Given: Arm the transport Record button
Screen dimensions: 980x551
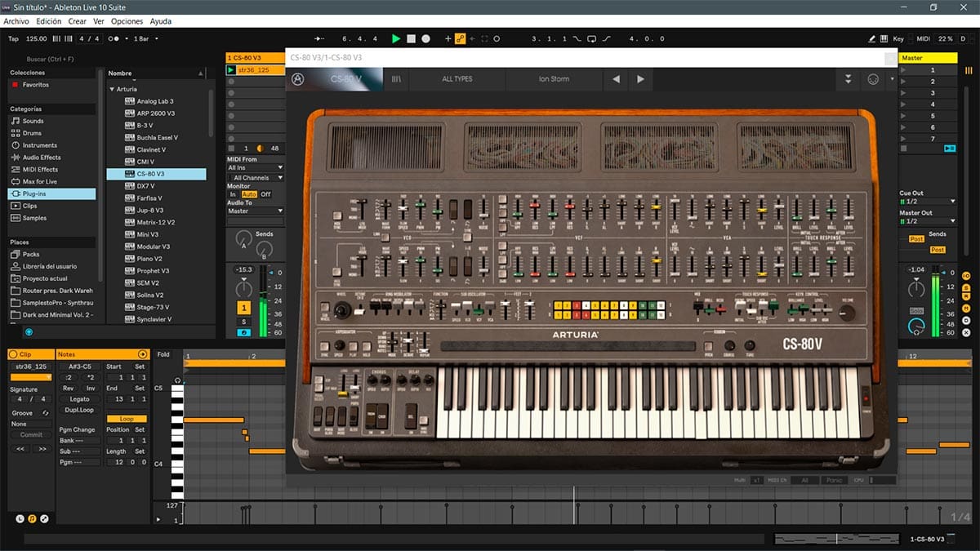Looking at the screenshot, I should 425,38.
